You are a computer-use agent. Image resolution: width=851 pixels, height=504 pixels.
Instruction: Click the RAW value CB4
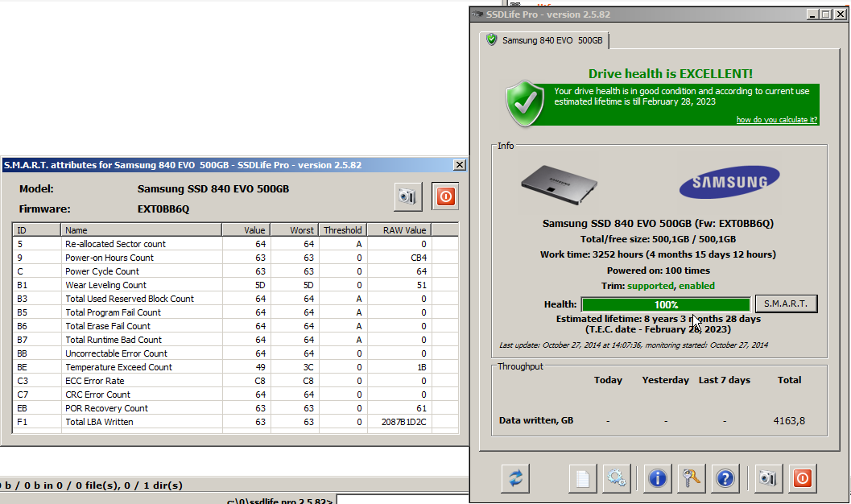coord(419,258)
